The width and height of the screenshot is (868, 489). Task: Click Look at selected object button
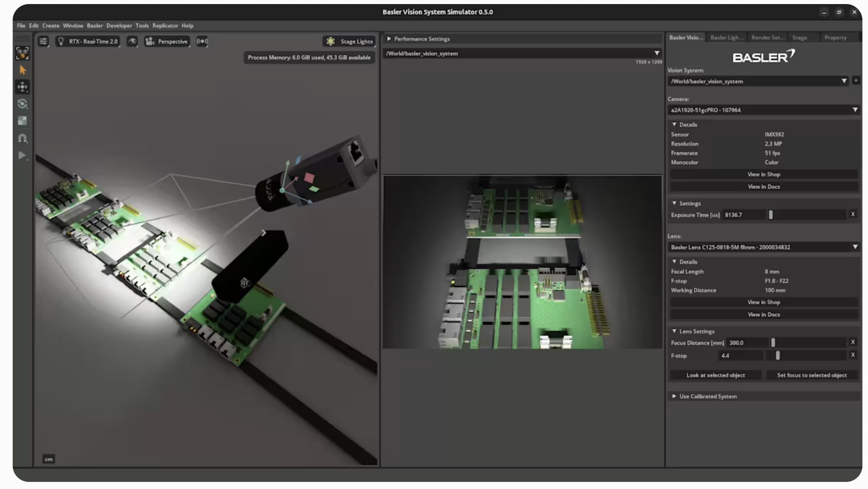716,375
